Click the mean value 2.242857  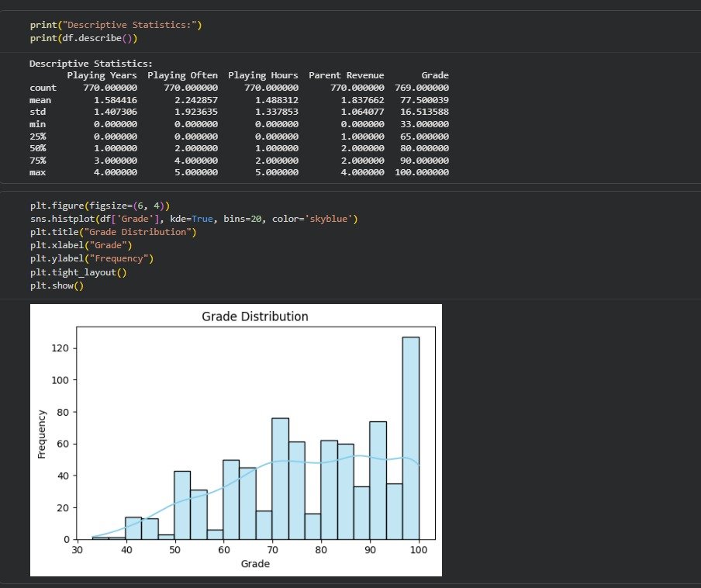(196, 100)
